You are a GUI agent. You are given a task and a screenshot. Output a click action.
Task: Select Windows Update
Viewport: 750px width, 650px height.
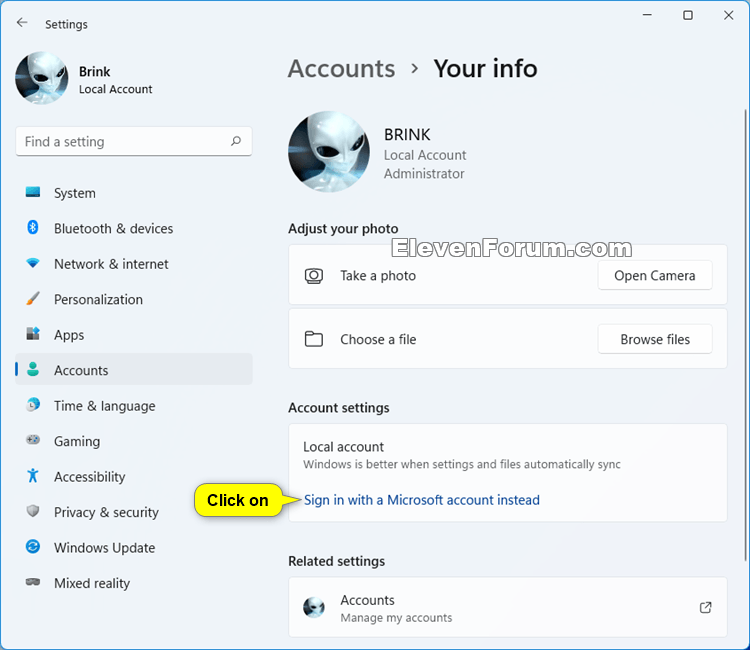point(134,547)
